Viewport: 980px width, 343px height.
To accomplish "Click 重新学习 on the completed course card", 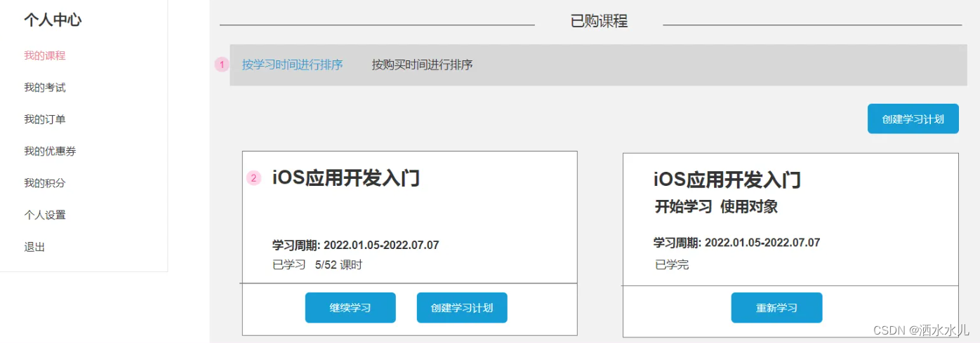I will point(776,308).
